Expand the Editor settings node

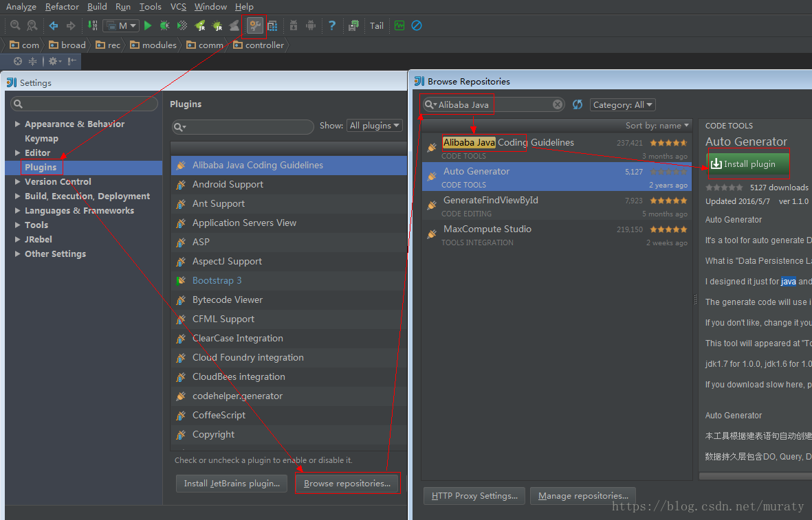click(x=17, y=152)
